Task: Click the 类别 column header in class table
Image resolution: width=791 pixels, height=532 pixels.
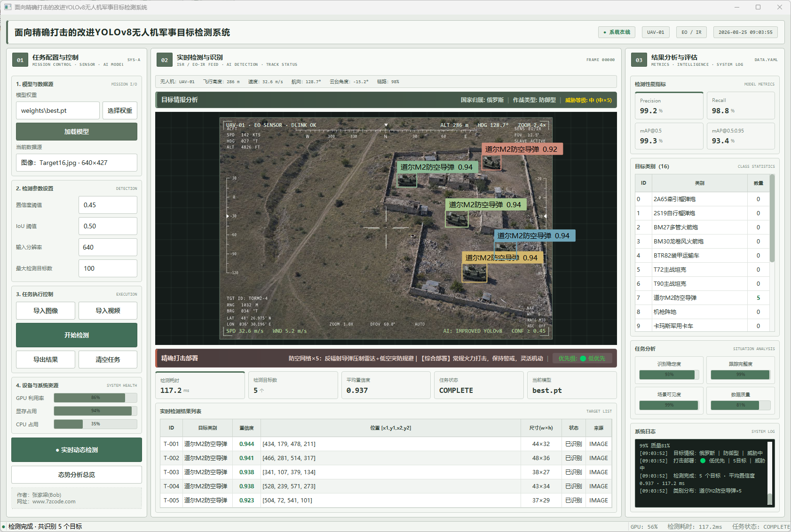Action: (699, 183)
